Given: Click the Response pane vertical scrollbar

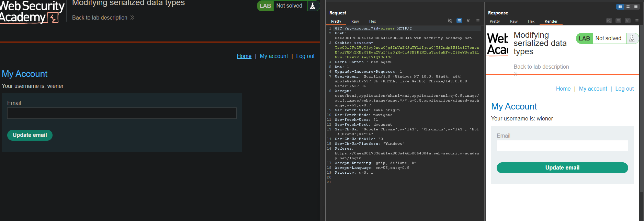Looking at the screenshot, I should point(641,108).
